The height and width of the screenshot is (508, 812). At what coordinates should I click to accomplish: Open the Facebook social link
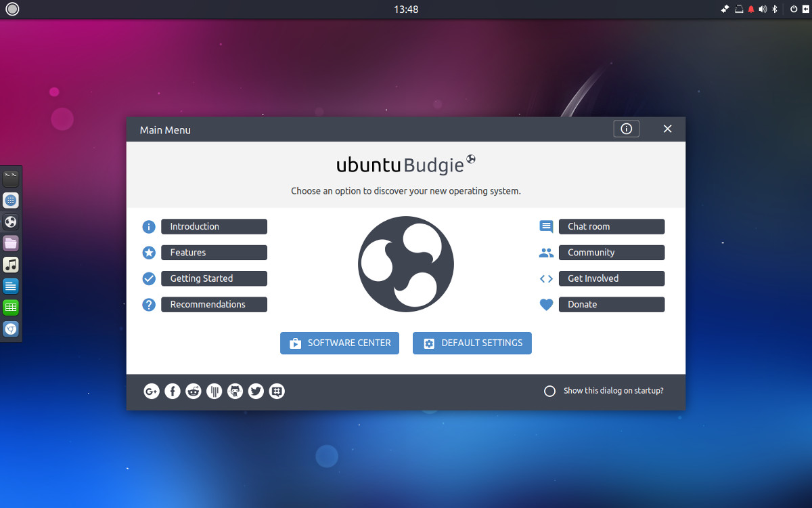(x=173, y=391)
